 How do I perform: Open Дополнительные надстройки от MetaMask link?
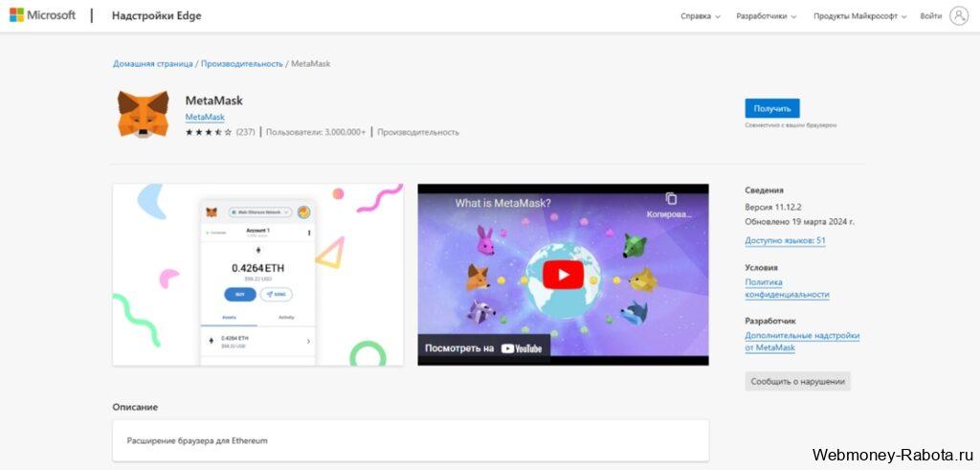[802, 341]
